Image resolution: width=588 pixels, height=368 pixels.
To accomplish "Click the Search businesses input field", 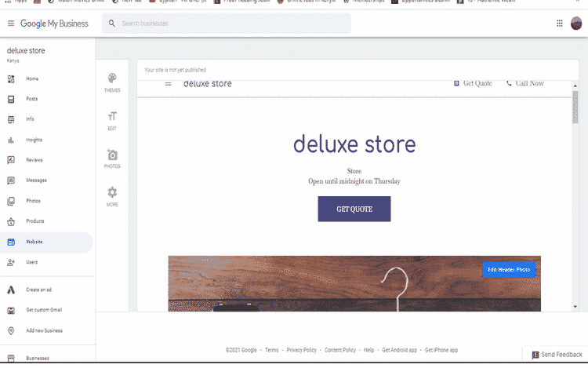I will pos(227,24).
